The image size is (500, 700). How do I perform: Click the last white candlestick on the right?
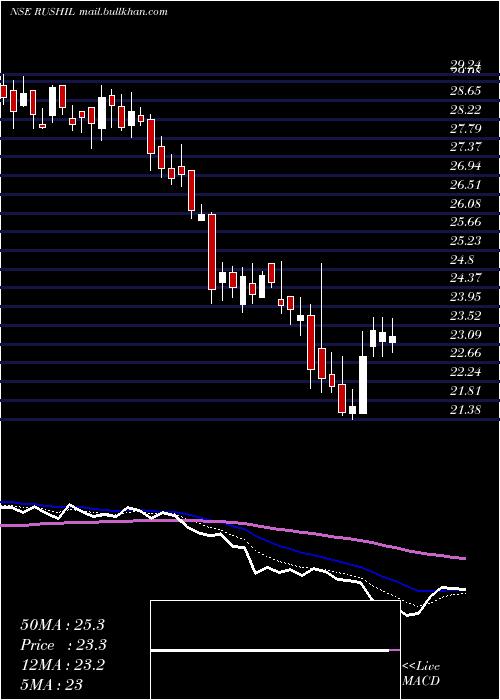[392, 339]
